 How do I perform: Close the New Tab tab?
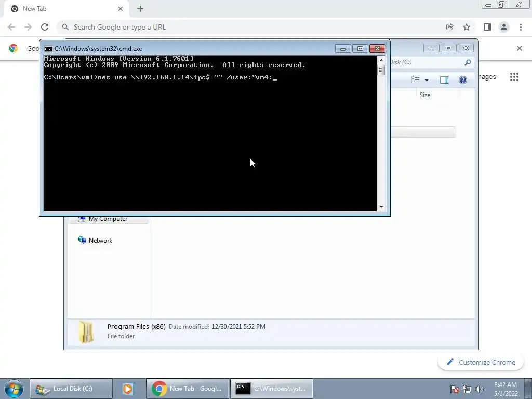coord(121,9)
